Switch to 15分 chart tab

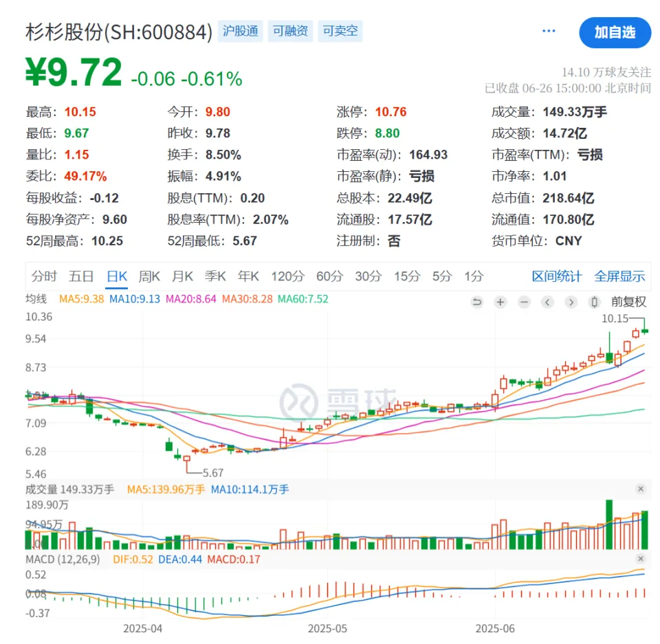[x=407, y=276]
